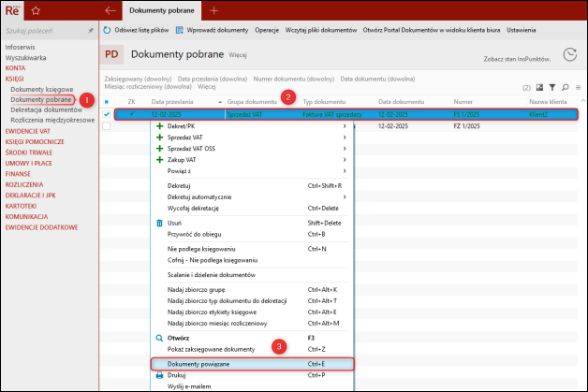Open a new tab with plus icon
The width and height of the screenshot is (588, 392).
point(213,9)
